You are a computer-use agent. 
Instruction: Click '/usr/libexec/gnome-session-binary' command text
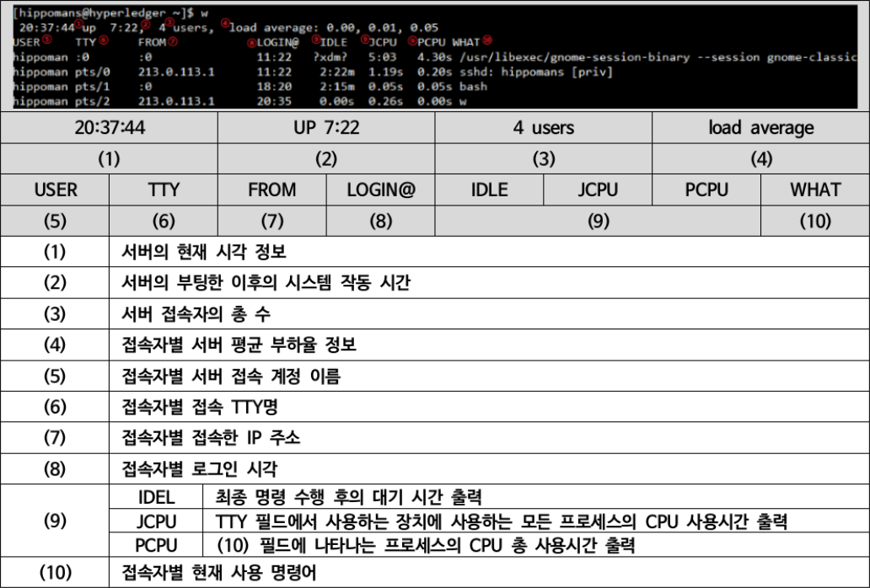pyautogui.click(x=574, y=56)
